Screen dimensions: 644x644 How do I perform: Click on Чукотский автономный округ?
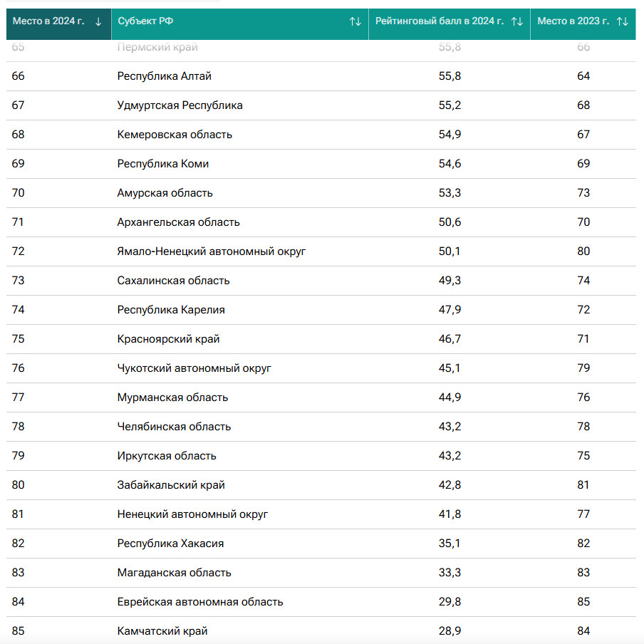click(x=194, y=368)
